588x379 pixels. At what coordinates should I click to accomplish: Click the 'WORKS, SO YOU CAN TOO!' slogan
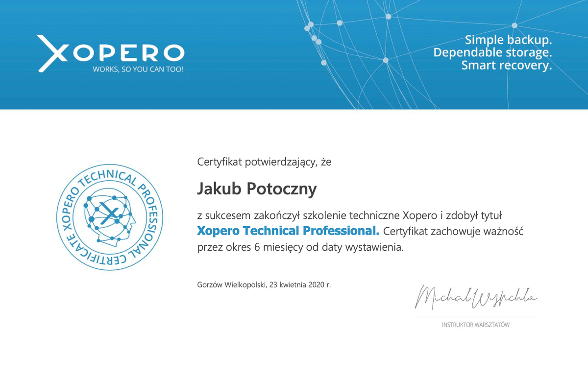tap(138, 70)
